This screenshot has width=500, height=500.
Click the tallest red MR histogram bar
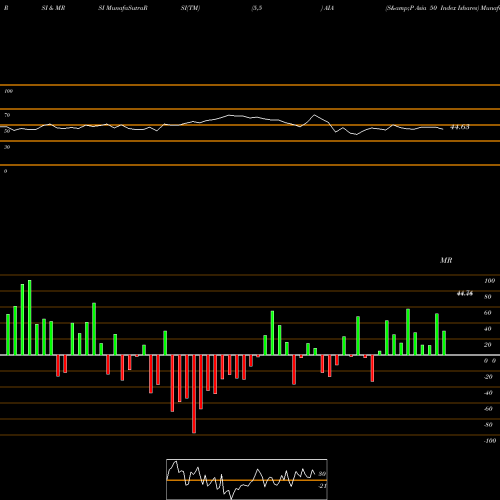[x=194, y=394]
